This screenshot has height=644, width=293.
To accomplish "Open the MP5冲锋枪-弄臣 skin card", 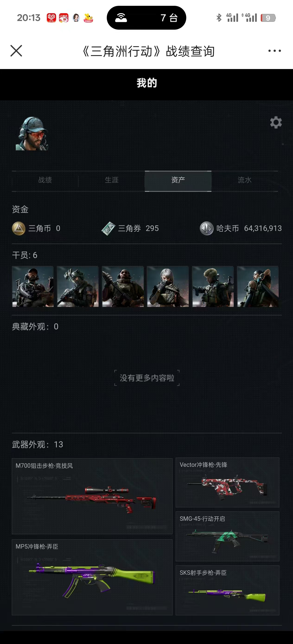I will tap(92, 577).
